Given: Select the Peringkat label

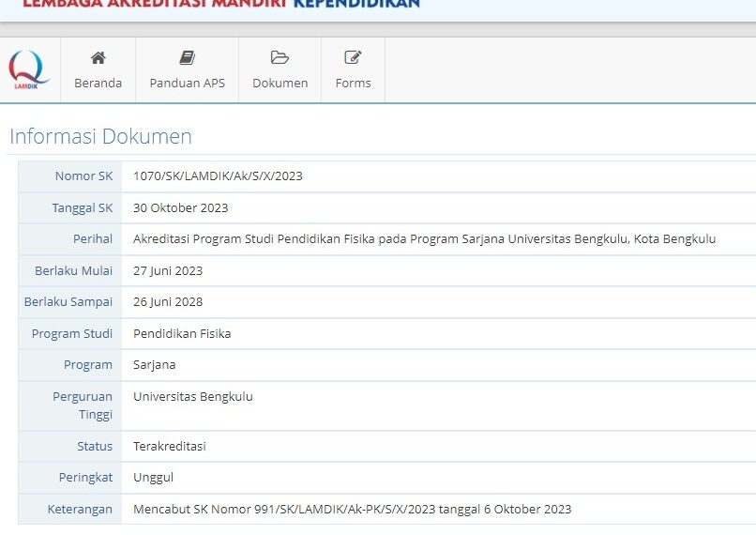Looking at the screenshot, I should coord(85,478).
